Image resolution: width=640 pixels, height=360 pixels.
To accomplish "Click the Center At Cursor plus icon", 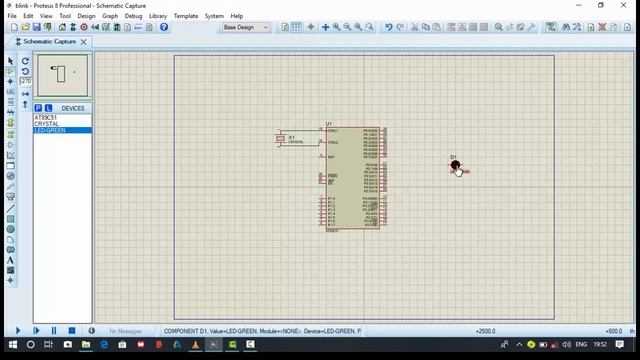I will (x=325, y=27).
